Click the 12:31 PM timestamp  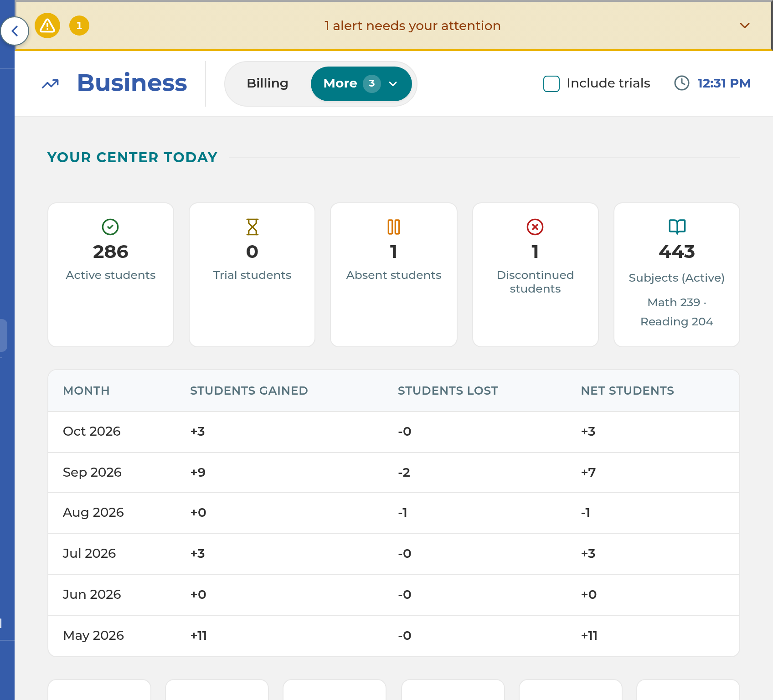(724, 83)
